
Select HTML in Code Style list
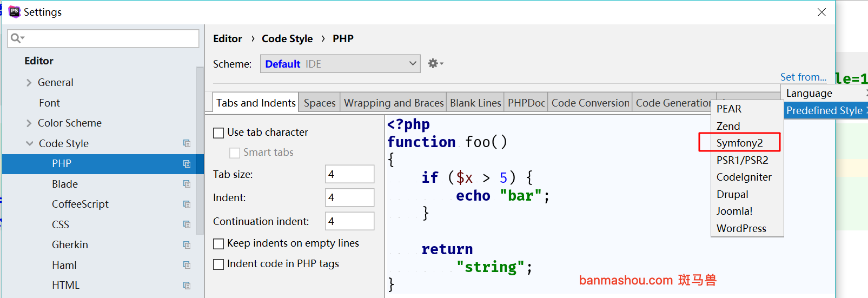pos(65,286)
